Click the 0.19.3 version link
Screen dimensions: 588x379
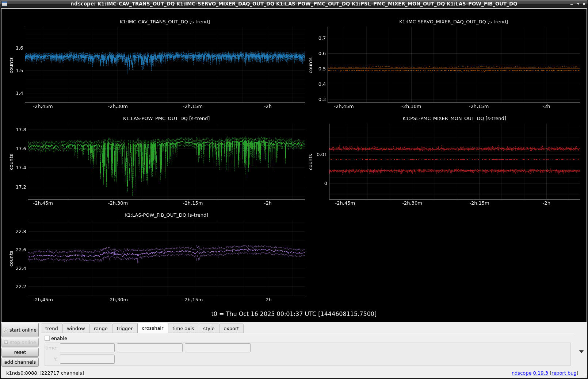pos(540,373)
